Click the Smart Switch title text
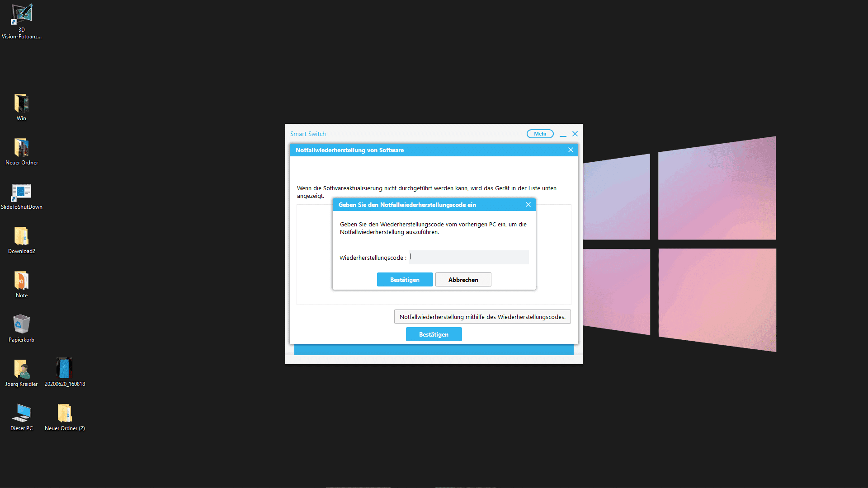The image size is (868, 488). pos(308,134)
